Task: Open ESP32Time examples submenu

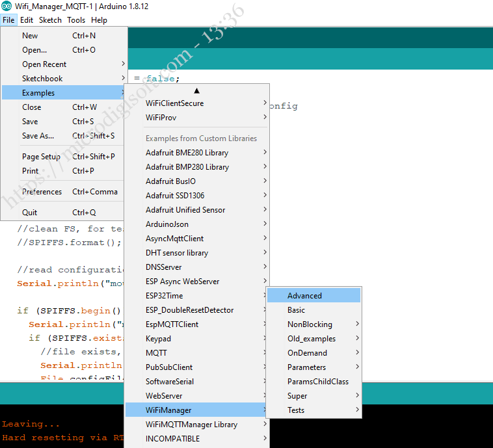Action: coord(196,296)
